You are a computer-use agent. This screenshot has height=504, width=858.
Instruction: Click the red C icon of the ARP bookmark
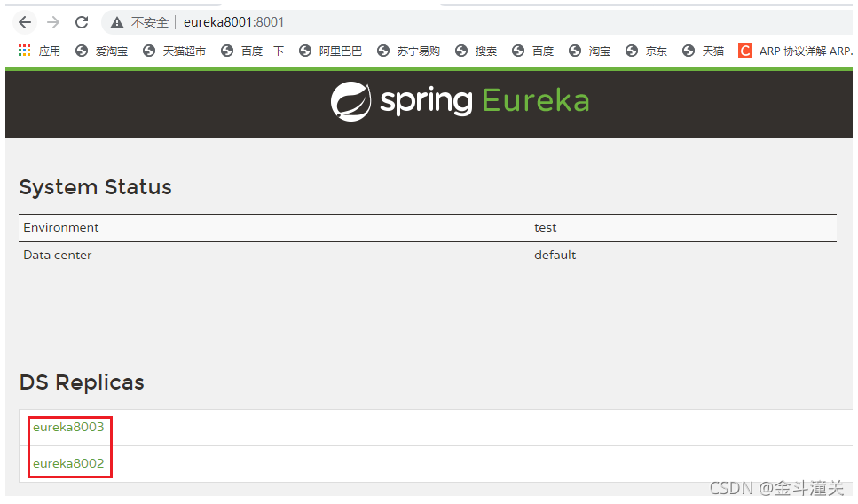744,51
